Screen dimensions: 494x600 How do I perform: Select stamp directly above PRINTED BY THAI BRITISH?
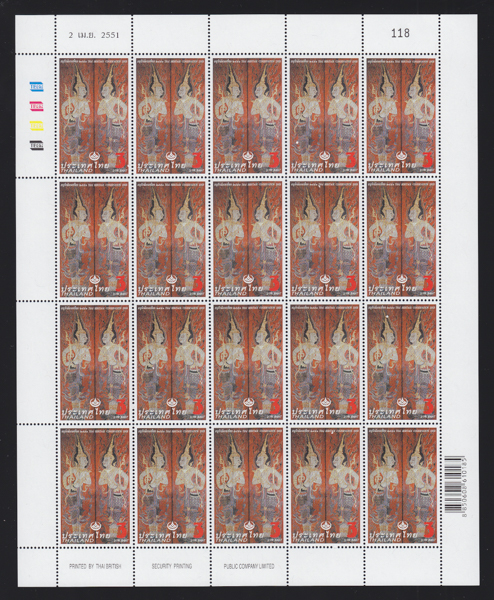[x=95, y=485]
